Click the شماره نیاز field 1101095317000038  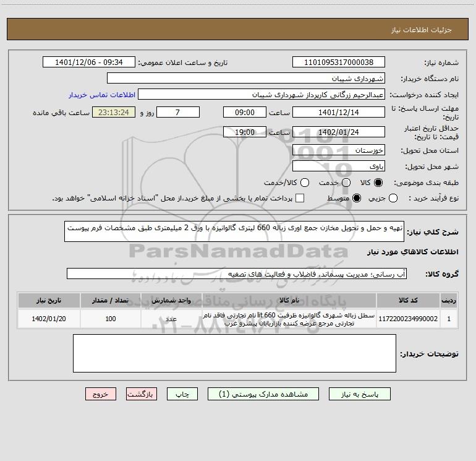(339, 62)
